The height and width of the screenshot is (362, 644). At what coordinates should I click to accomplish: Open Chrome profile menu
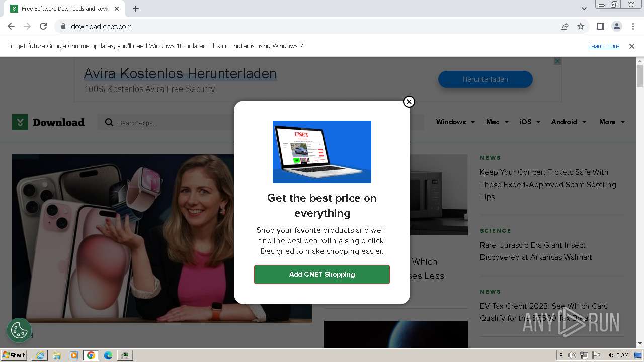(617, 26)
